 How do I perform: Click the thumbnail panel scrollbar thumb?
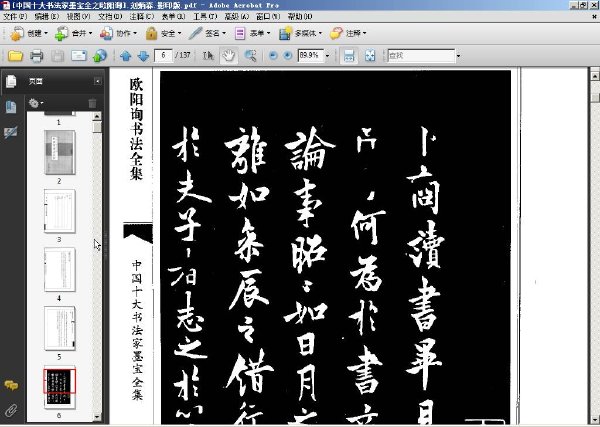(97, 126)
